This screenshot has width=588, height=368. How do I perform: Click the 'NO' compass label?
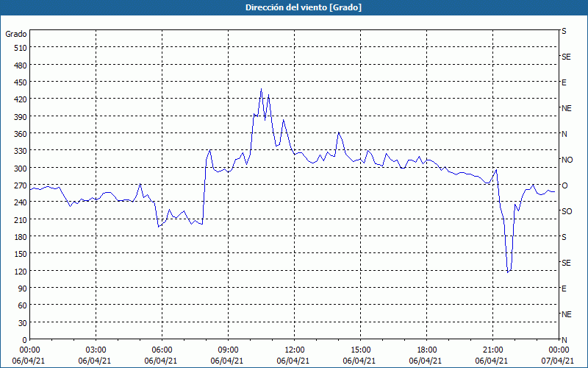567,160
